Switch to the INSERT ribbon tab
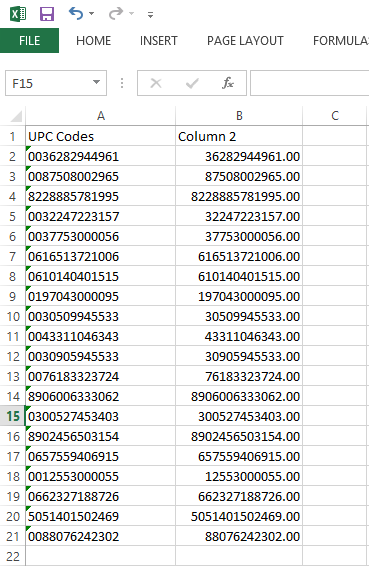The width and height of the screenshot is (369, 566). click(x=159, y=40)
